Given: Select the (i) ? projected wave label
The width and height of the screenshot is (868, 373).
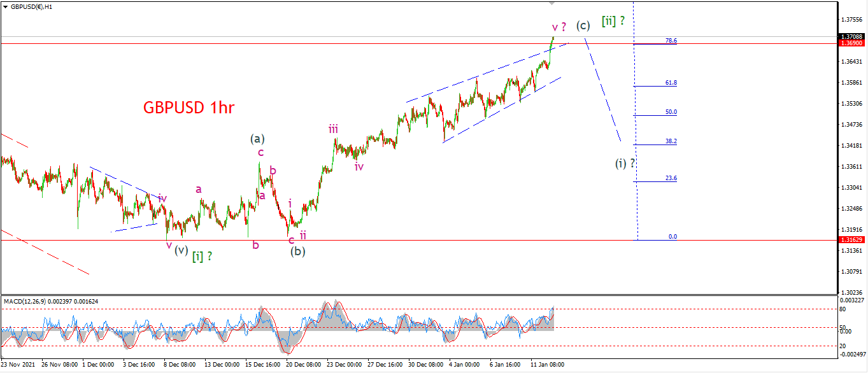Looking at the screenshot, I should 625,164.
